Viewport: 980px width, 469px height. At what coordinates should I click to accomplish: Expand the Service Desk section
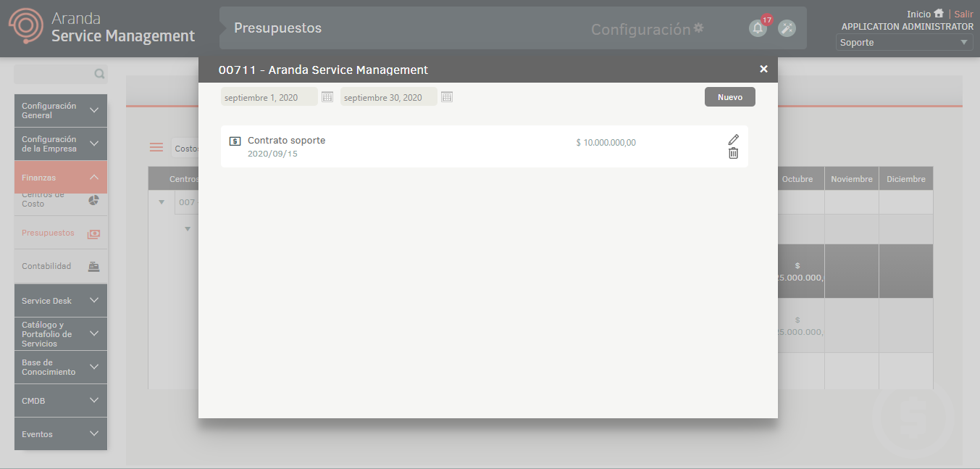tap(61, 300)
